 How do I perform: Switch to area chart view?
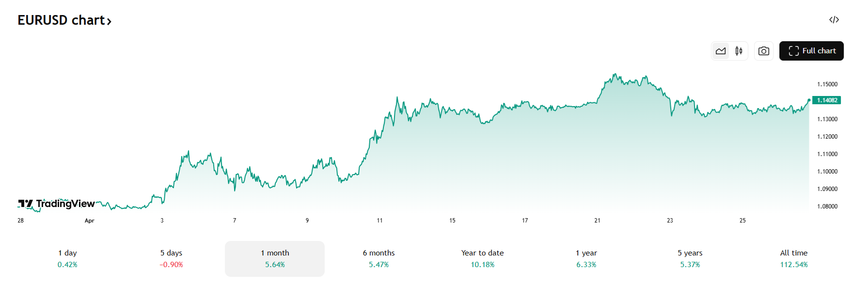pos(721,51)
